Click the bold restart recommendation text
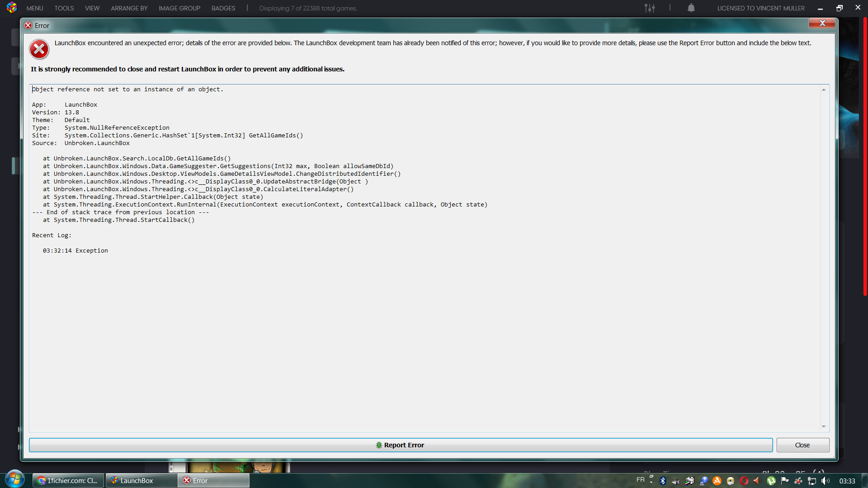Viewport: 868px width, 488px height. (188, 69)
